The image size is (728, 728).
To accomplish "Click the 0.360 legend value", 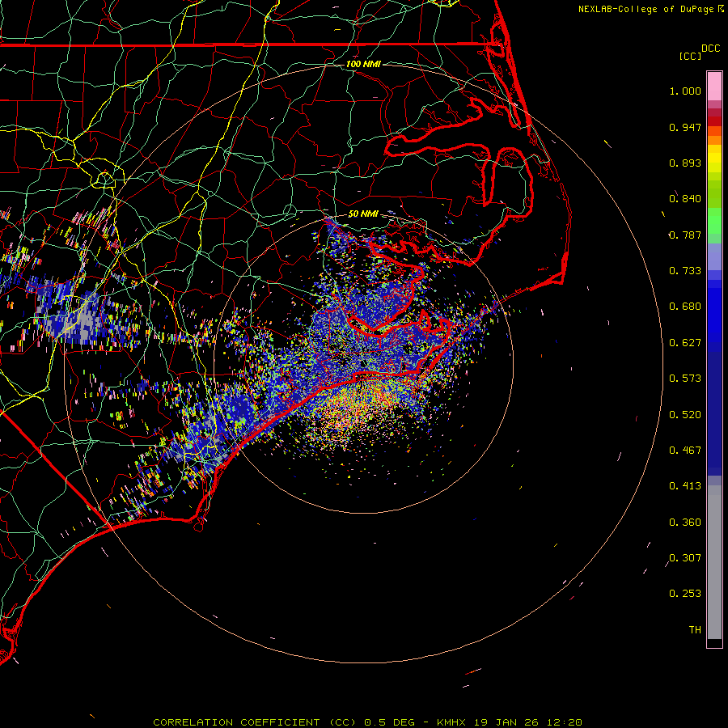I will (685, 523).
